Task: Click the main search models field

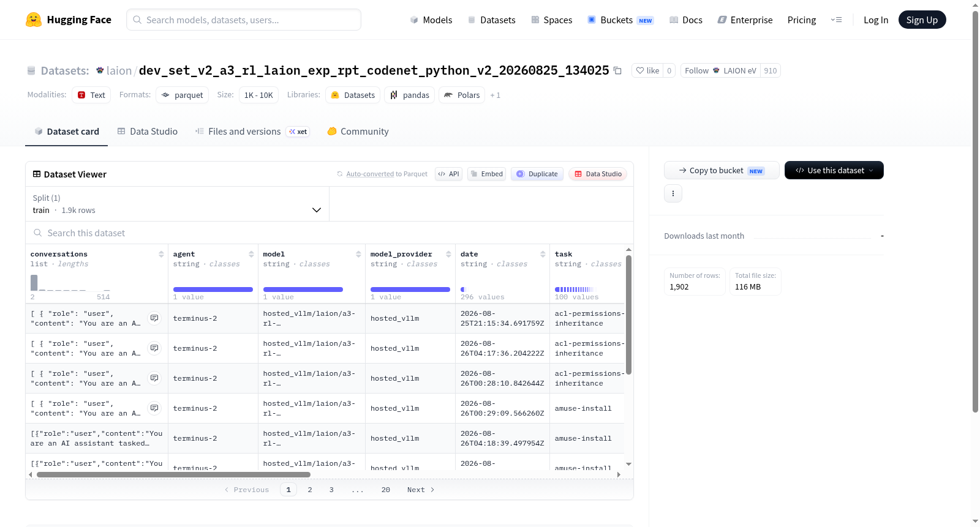Action: 244,20
